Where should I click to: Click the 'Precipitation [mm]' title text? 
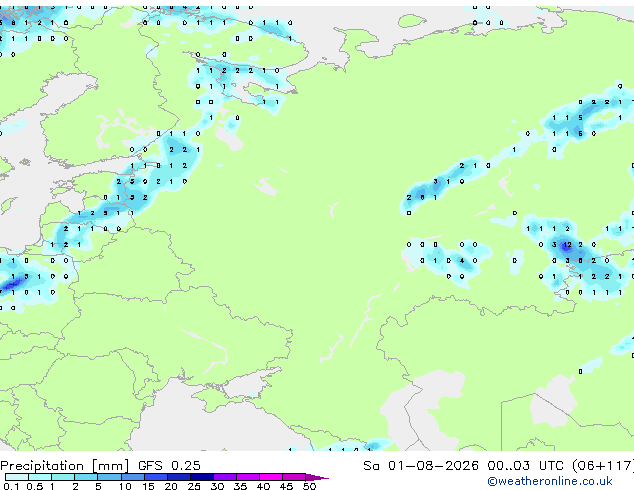65,466
